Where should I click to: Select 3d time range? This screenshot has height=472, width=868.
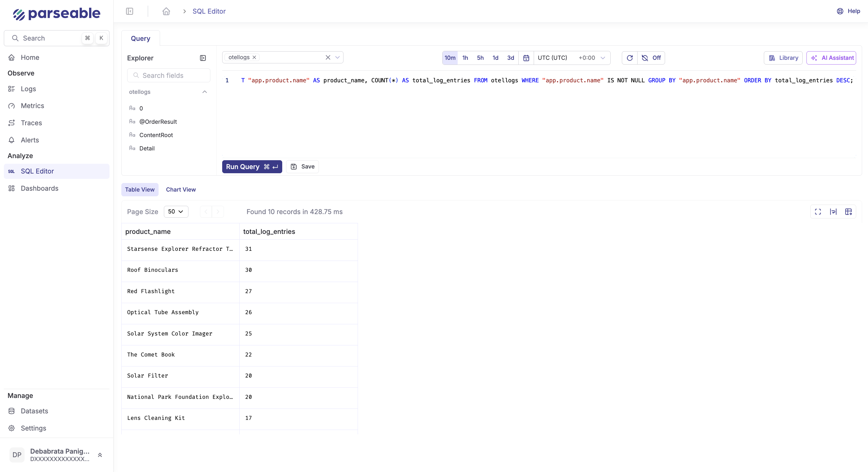click(511, 58)
